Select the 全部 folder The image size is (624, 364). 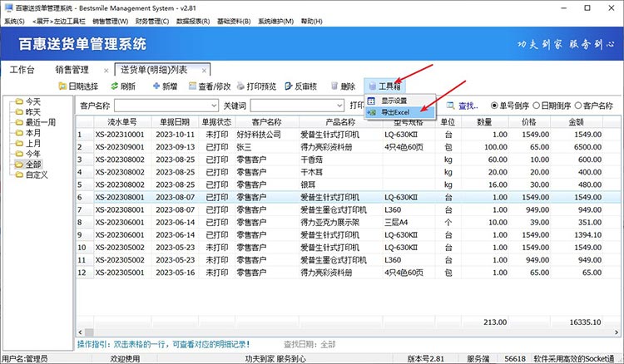pyautogui.click(x=27, y=164)
